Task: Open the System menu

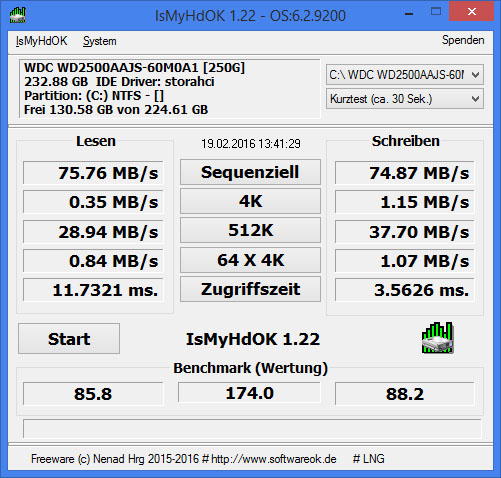Action: (x=99, y=41)
